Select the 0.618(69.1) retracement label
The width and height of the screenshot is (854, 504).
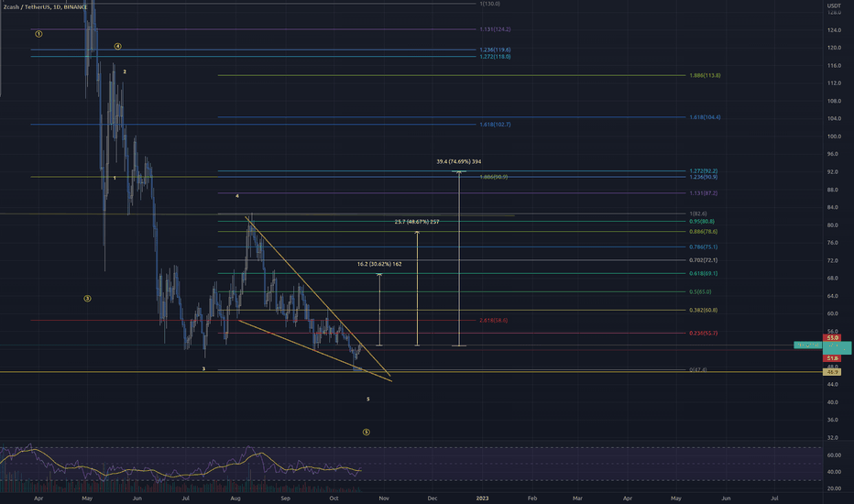pyautogui.click(x=703, y=273)
